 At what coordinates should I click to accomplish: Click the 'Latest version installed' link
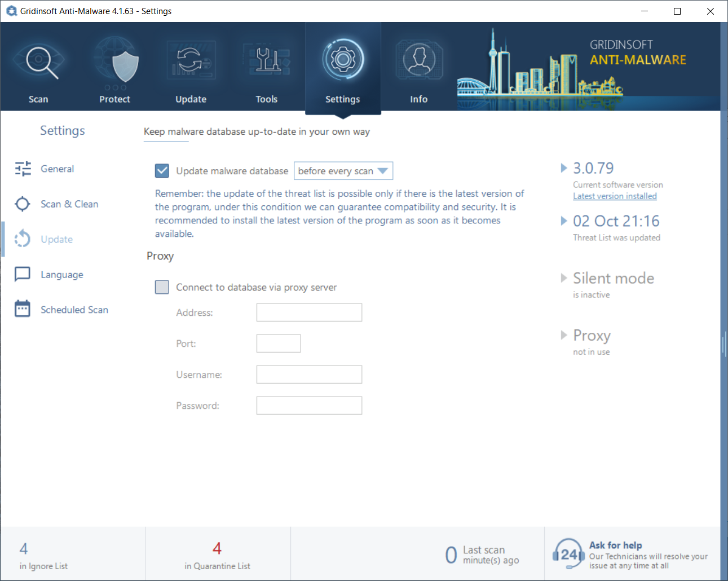[x=615, y=196]
